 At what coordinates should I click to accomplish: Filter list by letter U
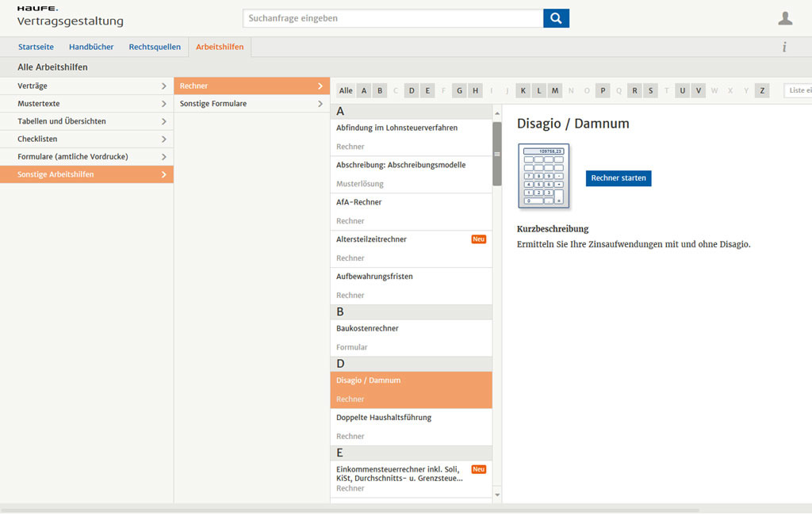click(683, 90)
